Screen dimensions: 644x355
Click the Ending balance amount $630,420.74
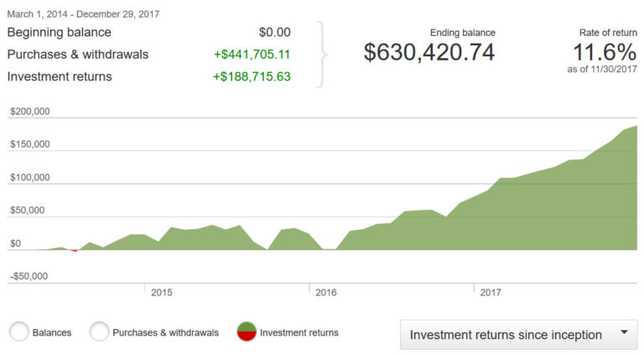tap(429, 53)
